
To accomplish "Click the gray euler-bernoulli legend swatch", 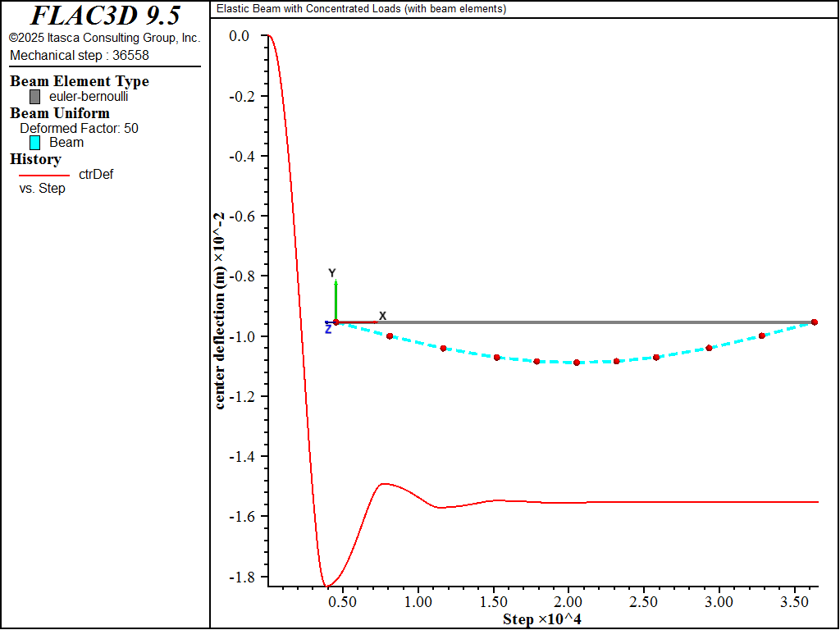I will [34, 97].
